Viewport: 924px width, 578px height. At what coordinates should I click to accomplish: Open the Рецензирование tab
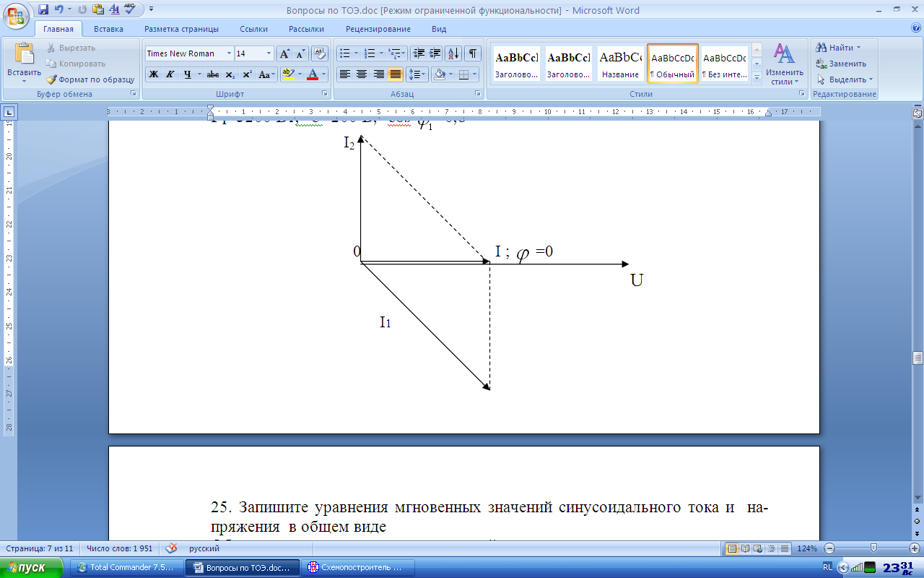[378, 29]
